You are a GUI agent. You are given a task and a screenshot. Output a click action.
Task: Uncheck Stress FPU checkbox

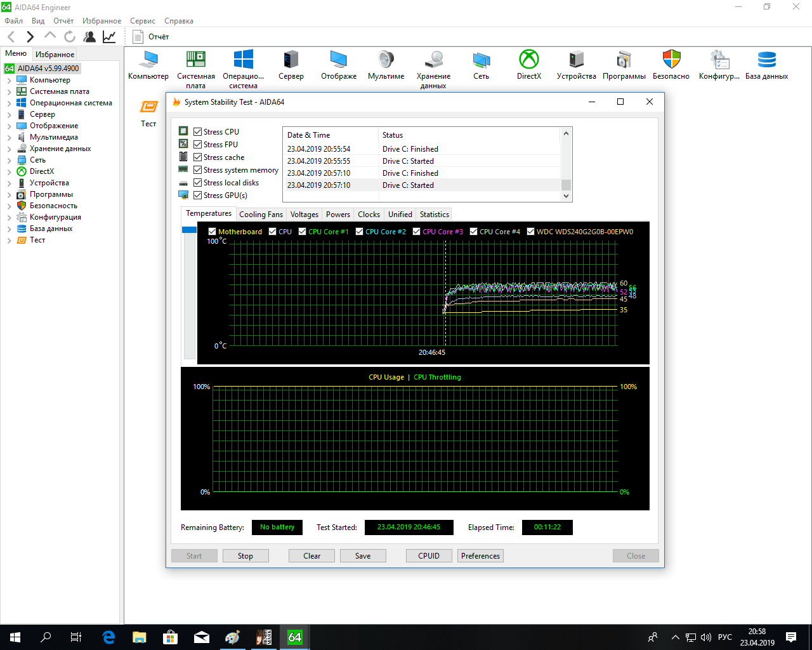tap(198, 145)
